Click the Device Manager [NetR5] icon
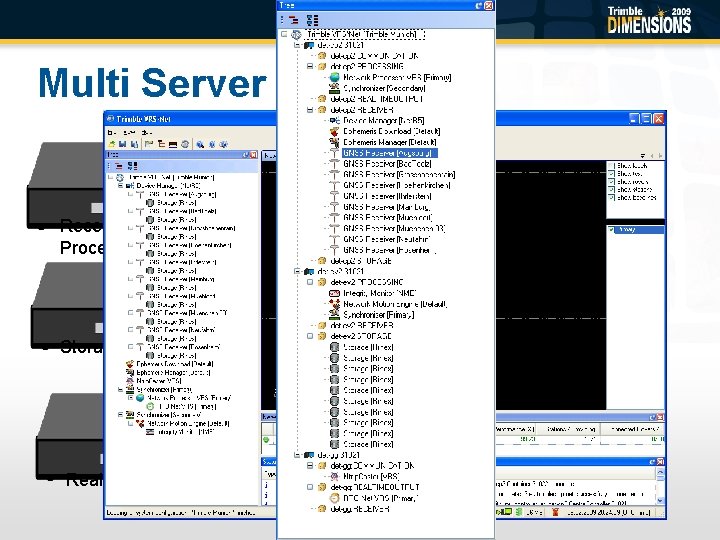The height and width of the screenshot is (540, 720). (x=334, y=120)
